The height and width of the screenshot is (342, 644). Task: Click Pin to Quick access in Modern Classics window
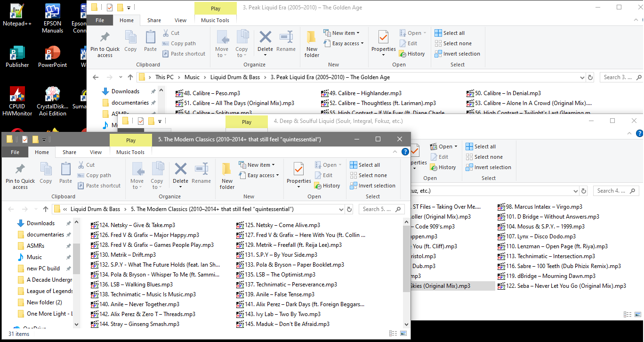click(20, 176)
